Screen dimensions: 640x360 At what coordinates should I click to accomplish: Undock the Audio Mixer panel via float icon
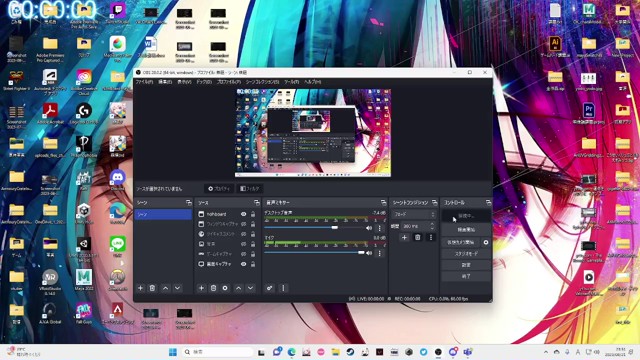(x=383, y=202)
